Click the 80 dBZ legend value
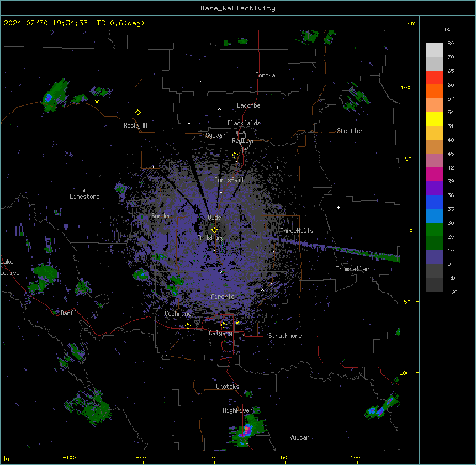 point(451,44)
